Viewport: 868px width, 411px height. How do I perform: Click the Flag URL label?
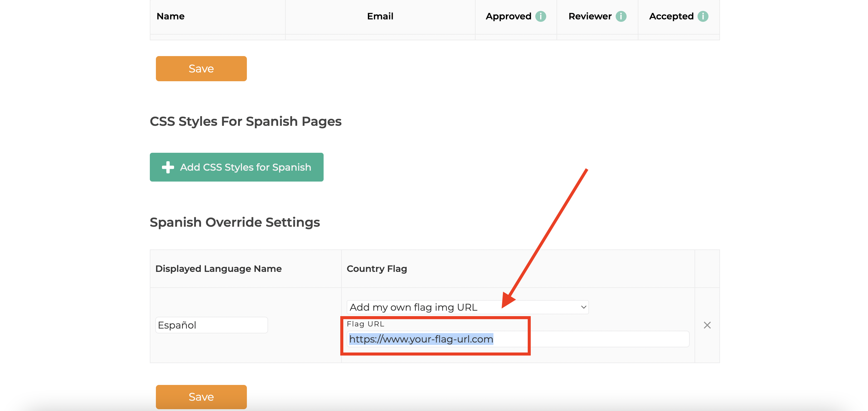tap(365, 324)
